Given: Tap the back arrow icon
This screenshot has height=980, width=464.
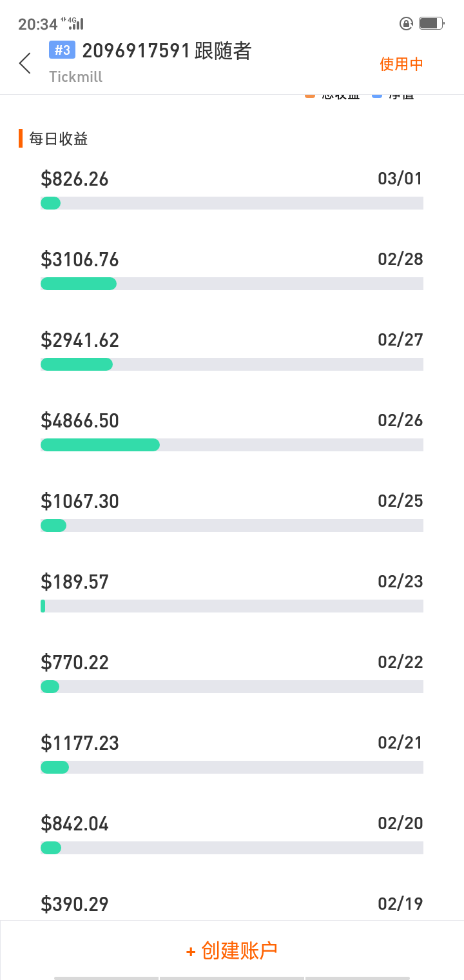Looking at the screenshot, I should pyautogui.click(x=25, y=63).
